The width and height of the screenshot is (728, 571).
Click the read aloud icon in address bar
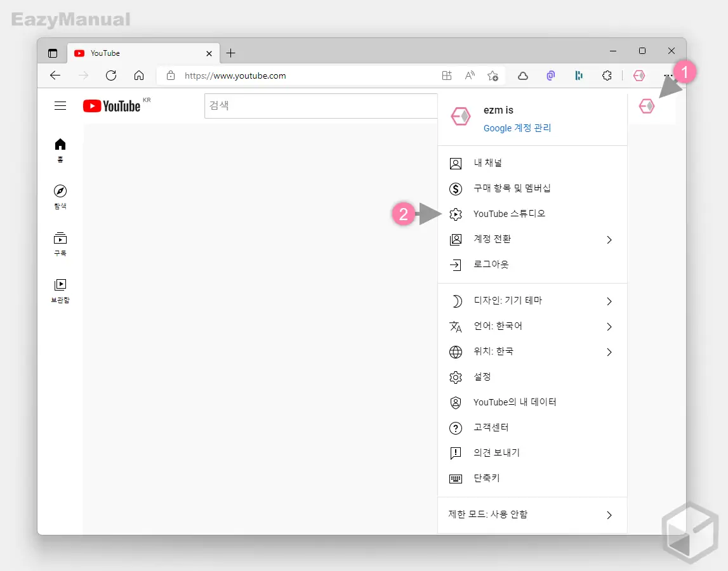click(x=469, y=75)
